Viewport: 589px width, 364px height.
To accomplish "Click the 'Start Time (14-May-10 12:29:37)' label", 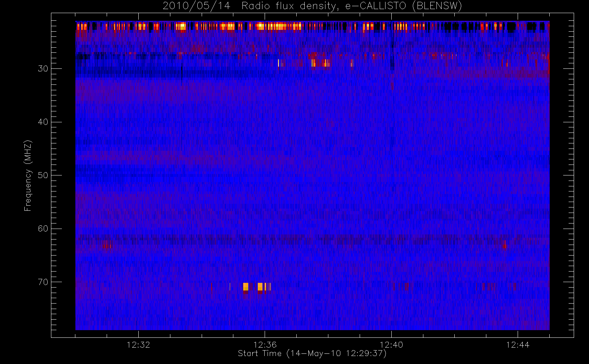I will click(312, 353).
